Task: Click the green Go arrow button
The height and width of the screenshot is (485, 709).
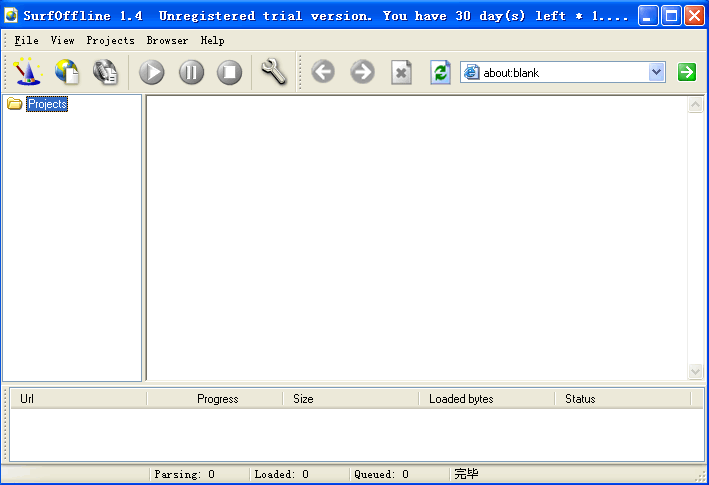Action: pyautogui.click(x=687, y=72)
